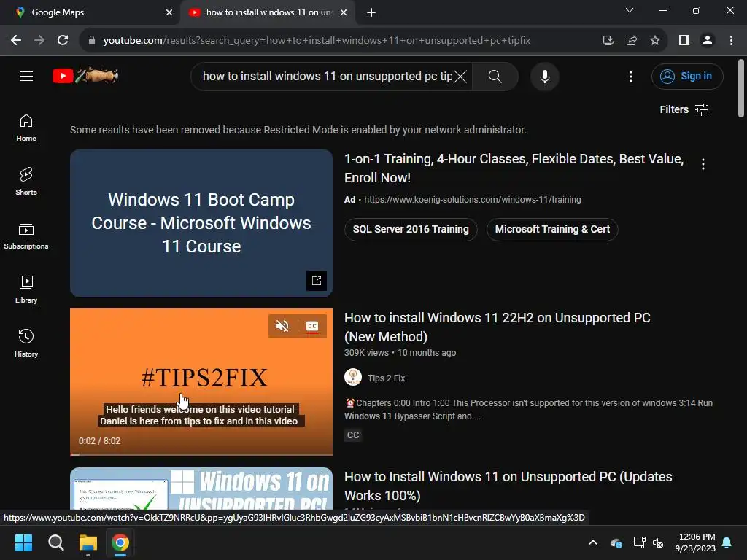This screenshot has height=560, width=747.
Task: View site information via lock icon
Action: (x=92, y=41)
